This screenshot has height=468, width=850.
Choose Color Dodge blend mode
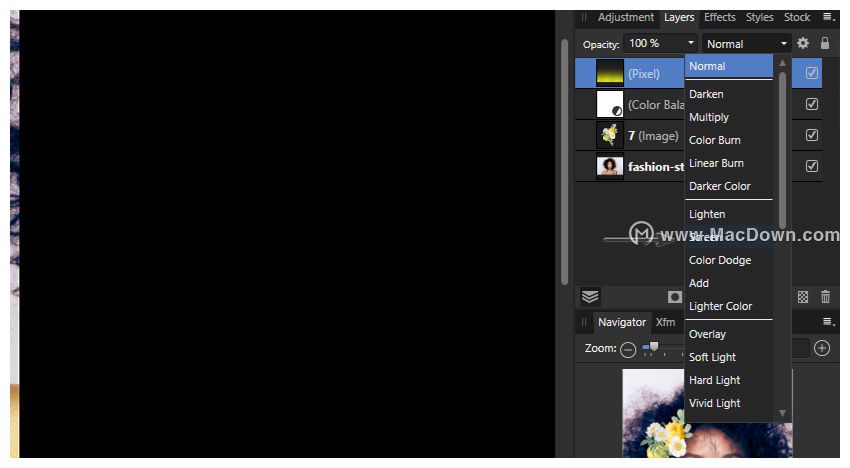click(729, 260)
